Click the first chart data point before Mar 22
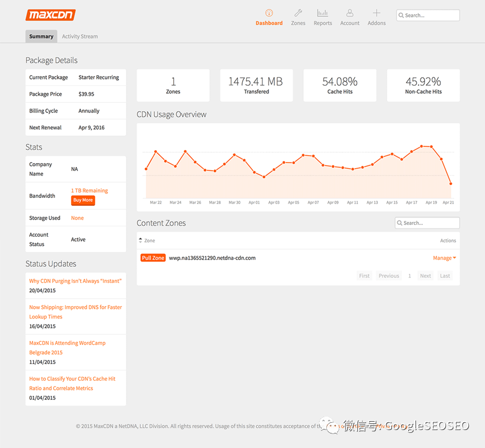 pyautogui.click(x=146, y=169)
